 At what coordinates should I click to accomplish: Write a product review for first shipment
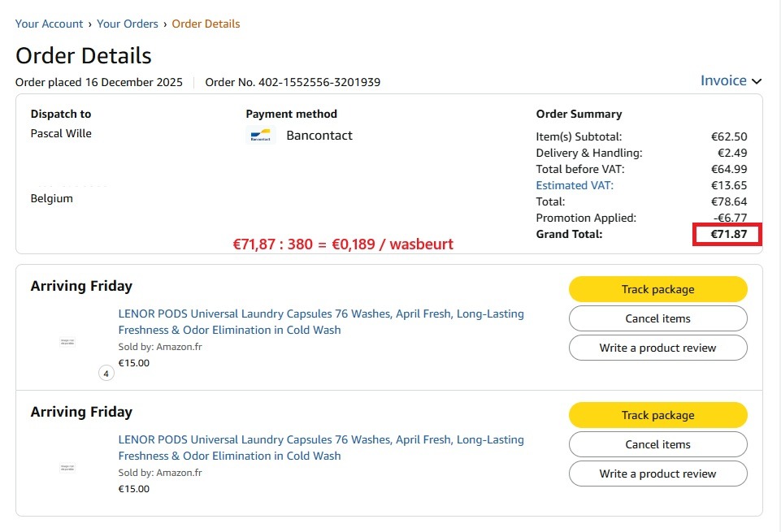tap(657, 348)
